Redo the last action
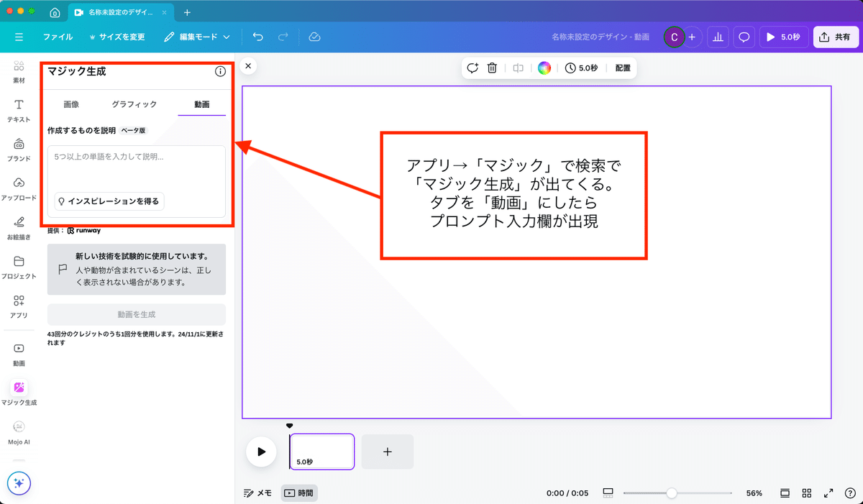The image size is (863, 504). click(283, 37)
